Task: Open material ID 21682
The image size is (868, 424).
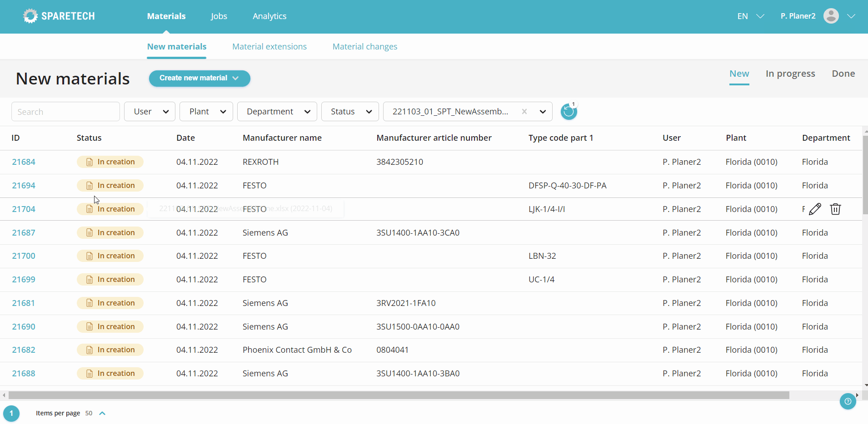Action: pos(24,350)
